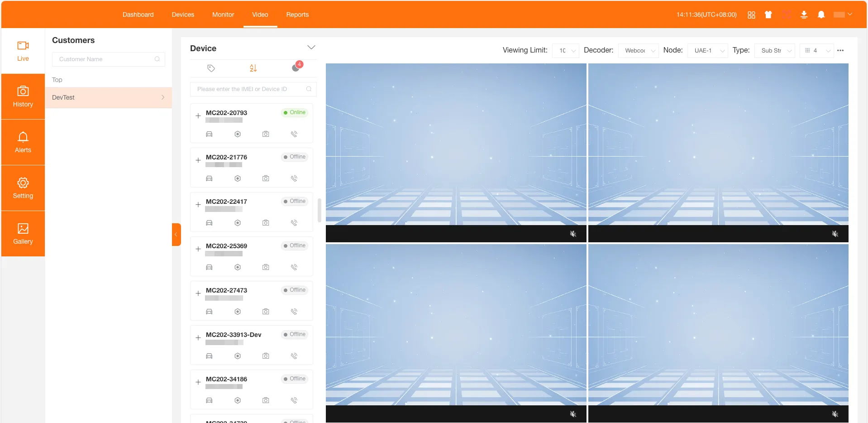Switch to the Monitor tab
This screenshot has width=868, height=423.
[223, 14]
